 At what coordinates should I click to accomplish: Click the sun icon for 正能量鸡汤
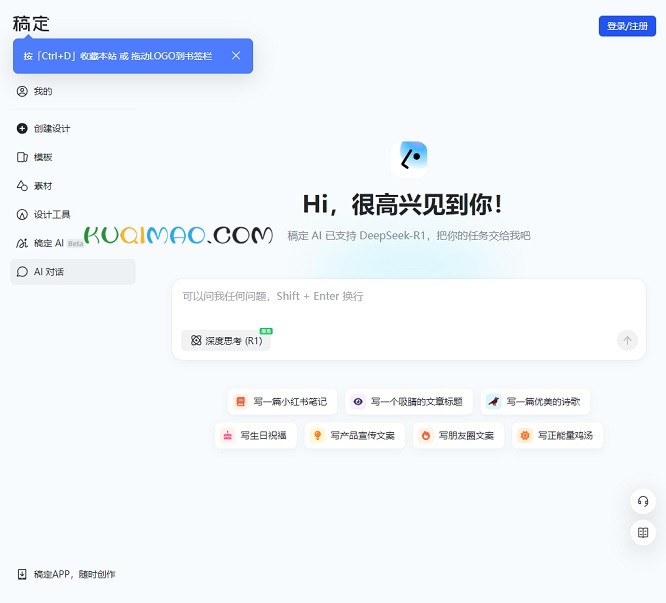[x=525, y=435]
